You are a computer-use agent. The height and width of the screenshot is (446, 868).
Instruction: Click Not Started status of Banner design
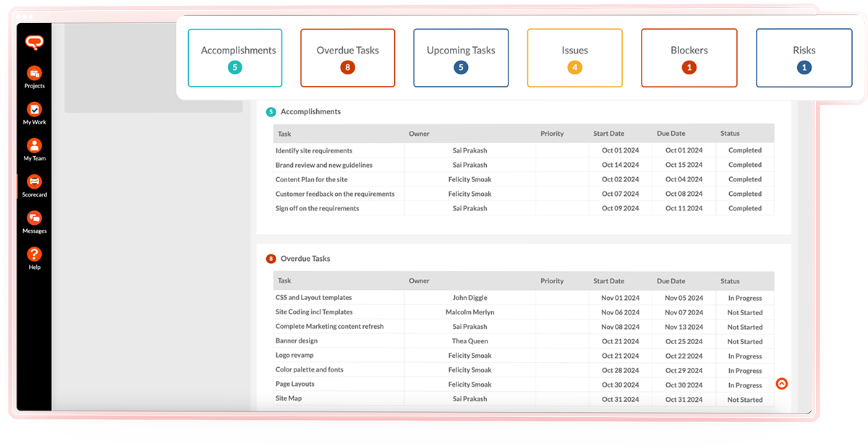(745, 342)
